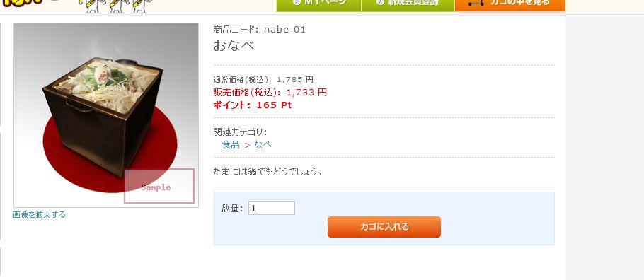Viewport: 644px width, 280px height.
Task: Click the cart icon in the header
Action: pyautogui.click(x=476, y=2)
